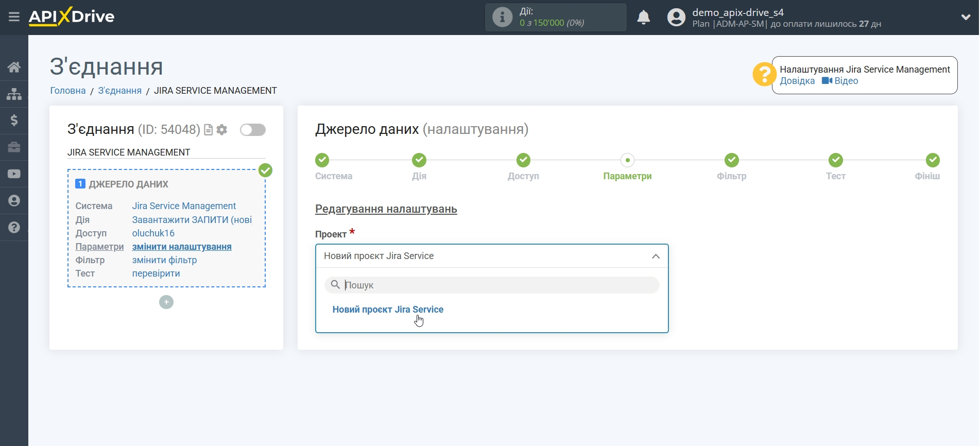Click the demo_apix-drive_s4 username
980x446 pixels.
(738, 12)
